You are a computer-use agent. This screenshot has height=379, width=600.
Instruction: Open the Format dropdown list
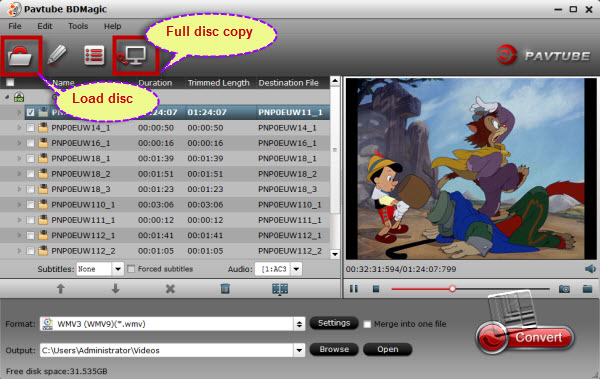coord(299,324)
